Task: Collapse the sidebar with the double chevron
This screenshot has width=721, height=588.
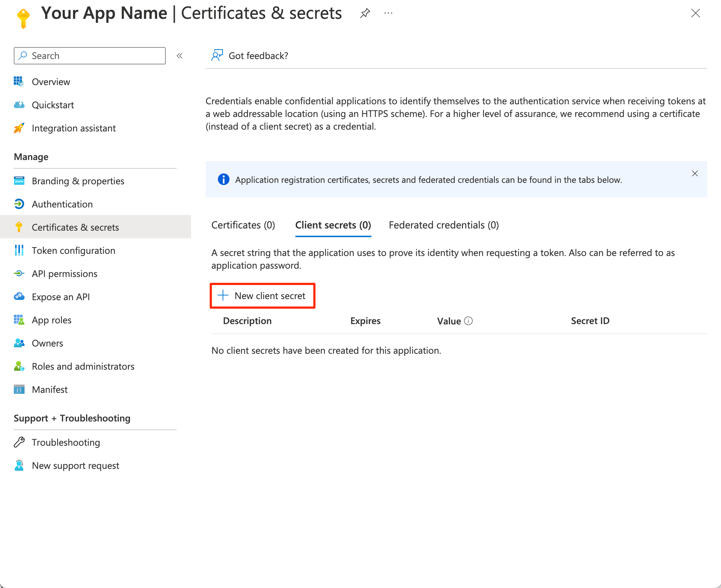Action: tap(180, 56)
